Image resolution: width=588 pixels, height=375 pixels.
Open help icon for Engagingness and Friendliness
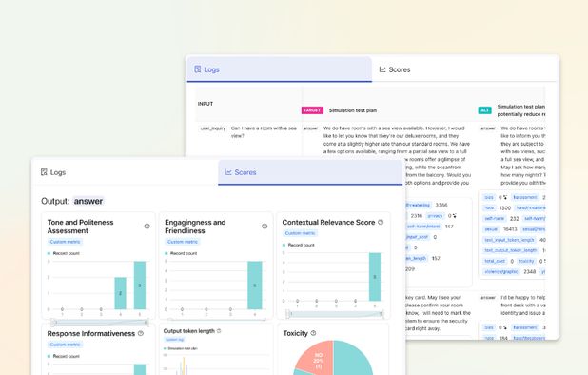[x=265, y=227]
